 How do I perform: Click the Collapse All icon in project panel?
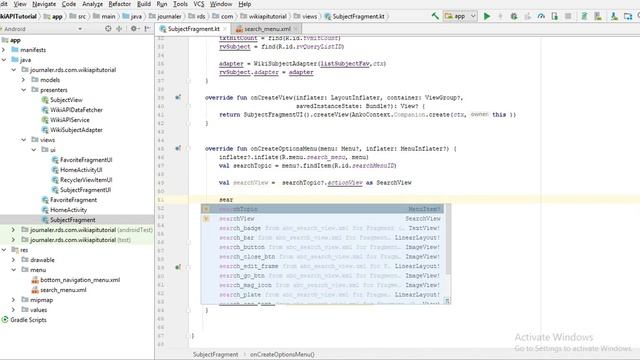pyautogui.click(x=119, y=29)
